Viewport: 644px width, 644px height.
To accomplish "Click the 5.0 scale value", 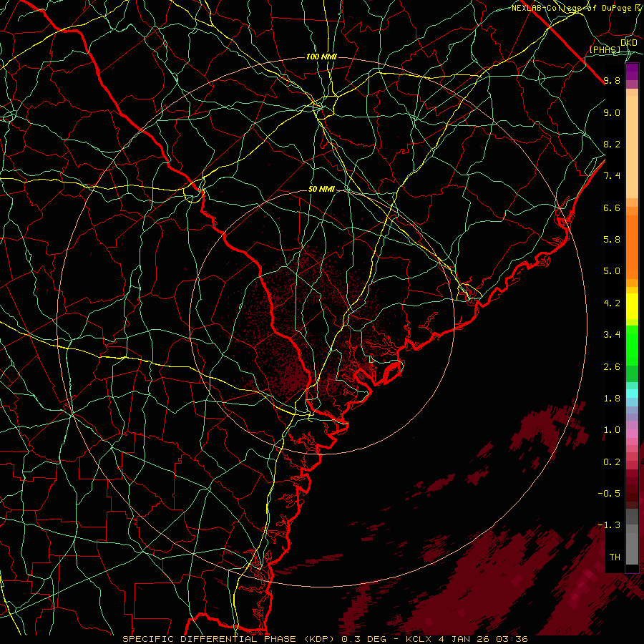I will tap(612, 271).
